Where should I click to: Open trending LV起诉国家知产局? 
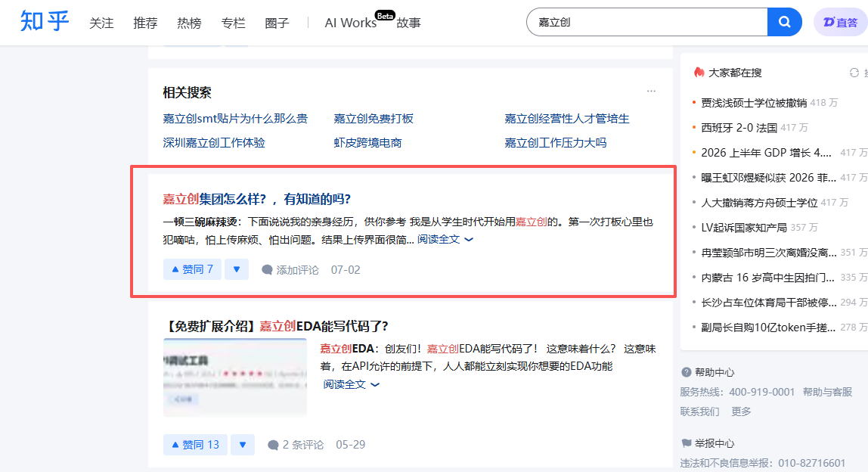(743, 228)
